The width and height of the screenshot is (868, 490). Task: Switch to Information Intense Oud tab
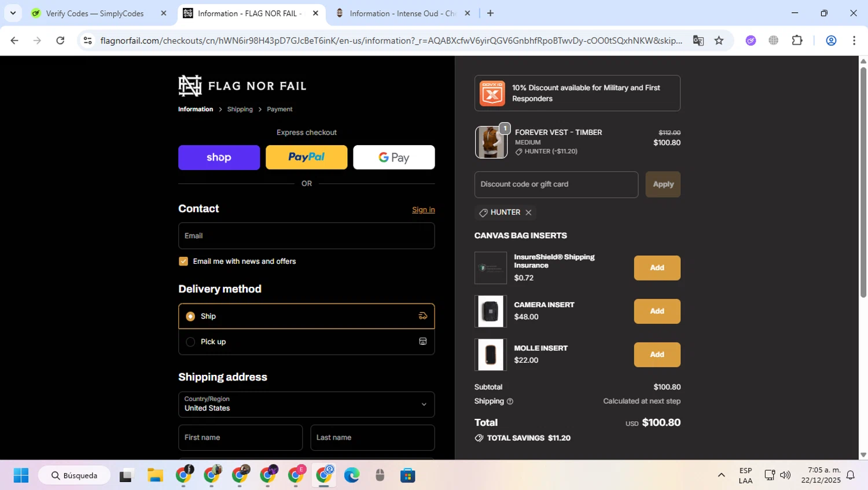pos(403,13)
